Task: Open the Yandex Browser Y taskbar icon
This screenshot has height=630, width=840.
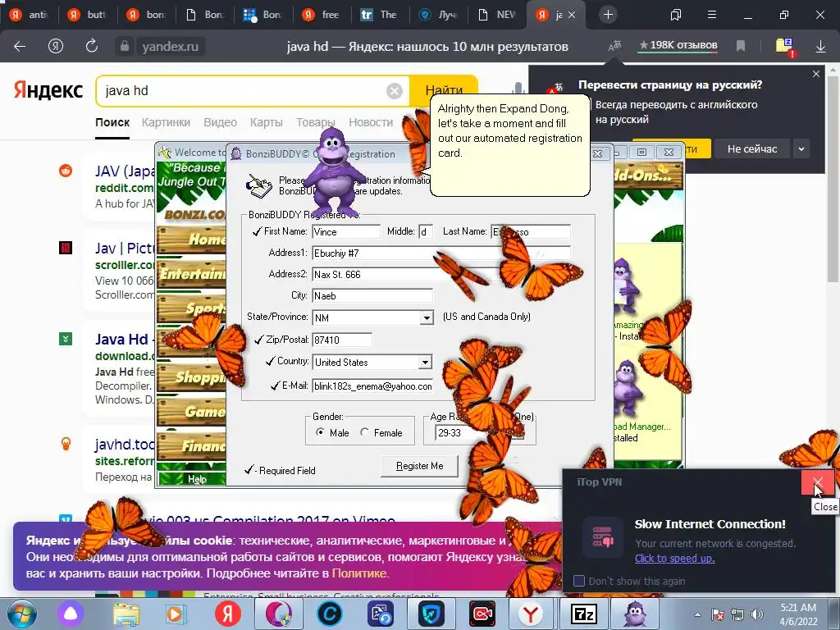Action: tap(531, 614)
